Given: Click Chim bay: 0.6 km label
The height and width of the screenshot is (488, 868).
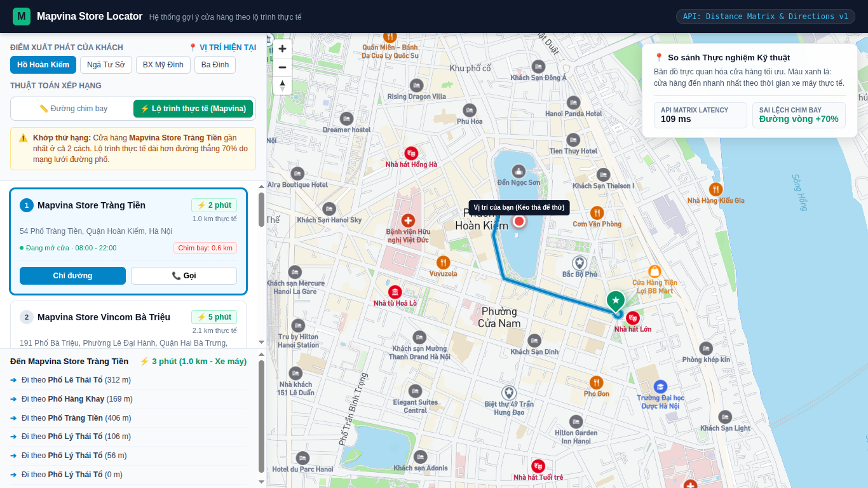Looking at the screenshot, I should [x=205, y=248].
